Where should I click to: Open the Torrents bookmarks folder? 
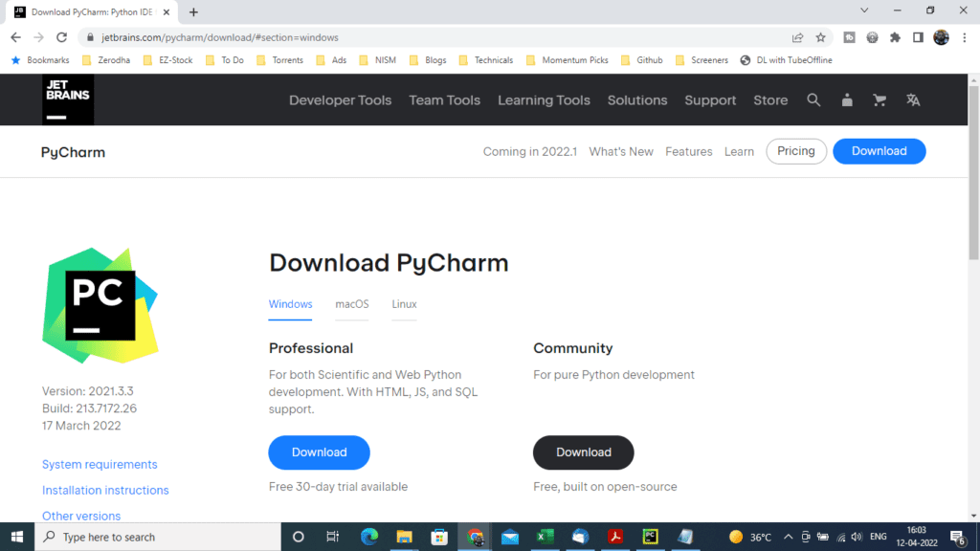279,60
